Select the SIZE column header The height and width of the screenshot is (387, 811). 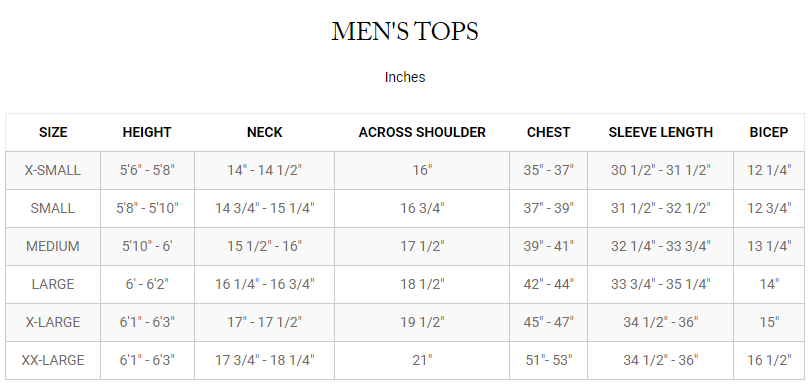[53, 132]
